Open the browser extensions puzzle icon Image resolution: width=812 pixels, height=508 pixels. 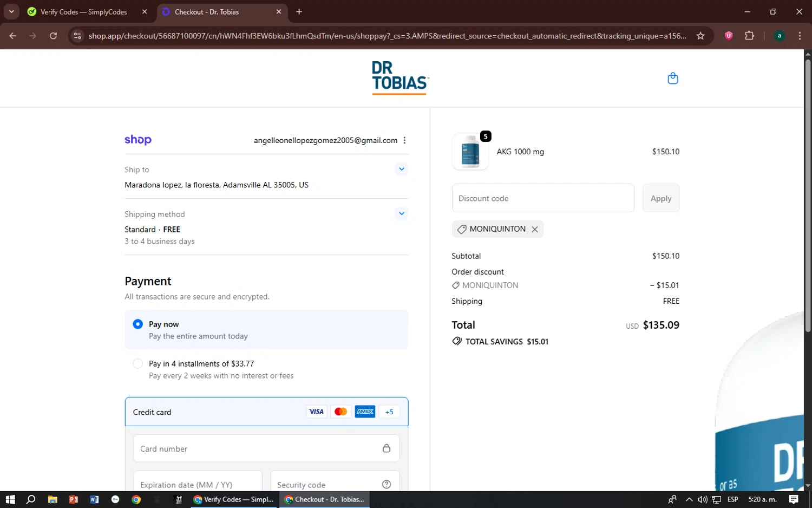749,36
